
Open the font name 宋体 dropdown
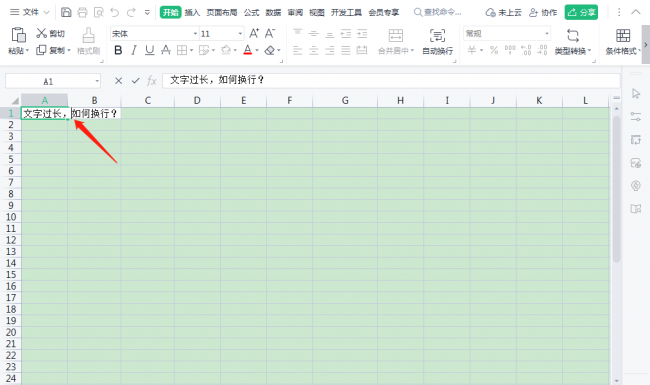tap(195, 34)
